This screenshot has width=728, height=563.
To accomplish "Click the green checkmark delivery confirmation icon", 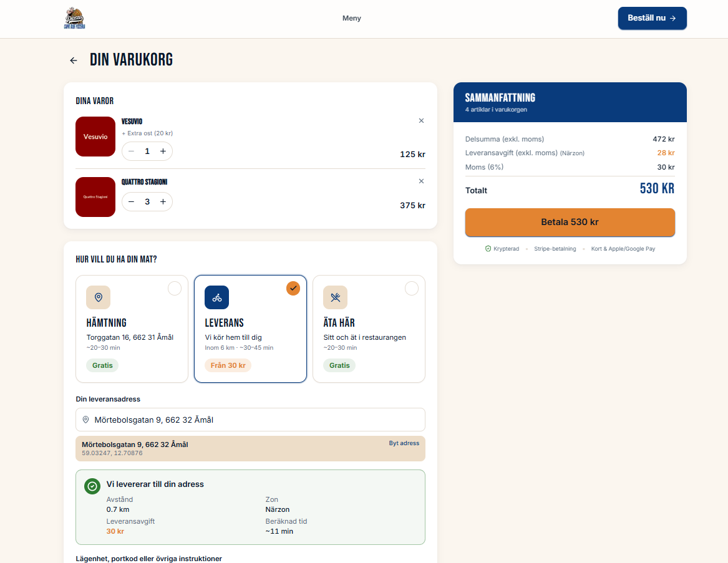I will click(92, 486).
